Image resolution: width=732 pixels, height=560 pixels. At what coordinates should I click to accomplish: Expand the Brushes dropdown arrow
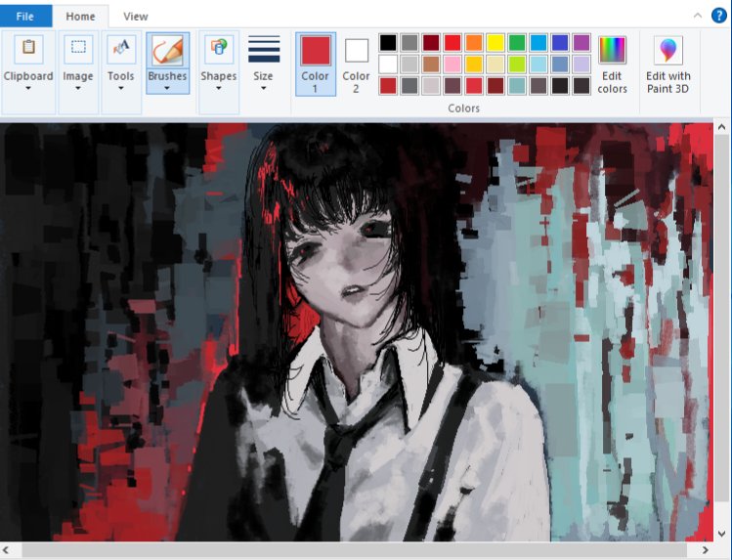click(x=167, y=88)
